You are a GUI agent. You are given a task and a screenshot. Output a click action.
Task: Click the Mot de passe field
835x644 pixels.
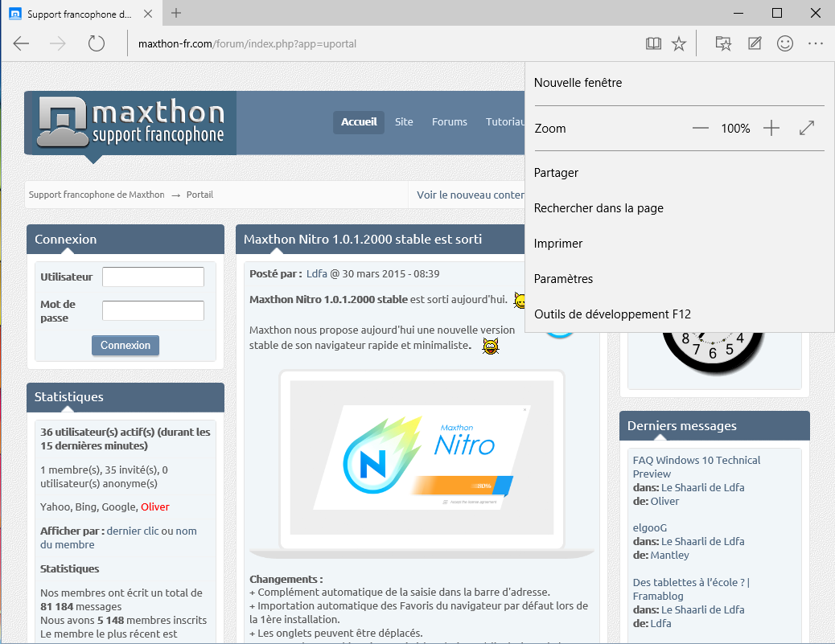153,311
